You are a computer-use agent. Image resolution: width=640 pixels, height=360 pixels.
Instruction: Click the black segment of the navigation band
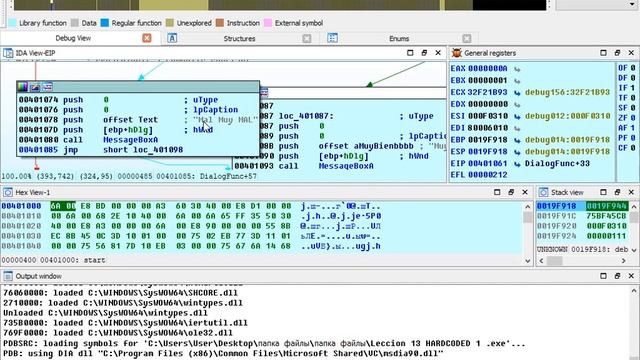point(509,5)
